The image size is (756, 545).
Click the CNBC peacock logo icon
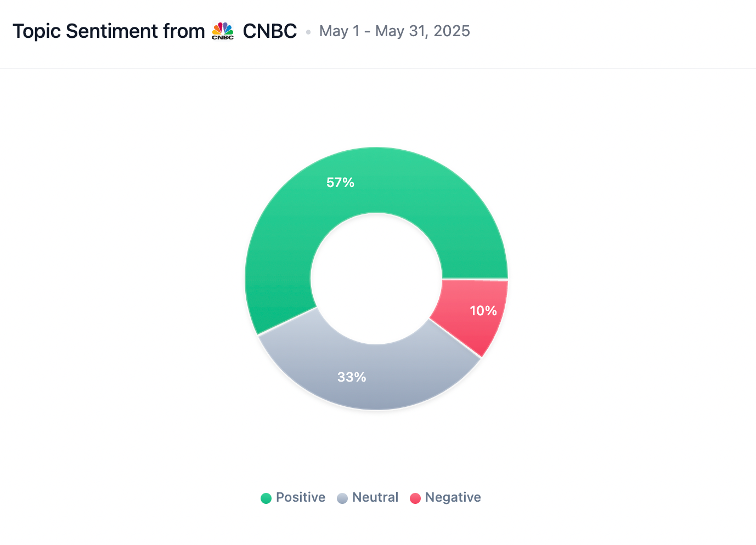click(223, 31)
